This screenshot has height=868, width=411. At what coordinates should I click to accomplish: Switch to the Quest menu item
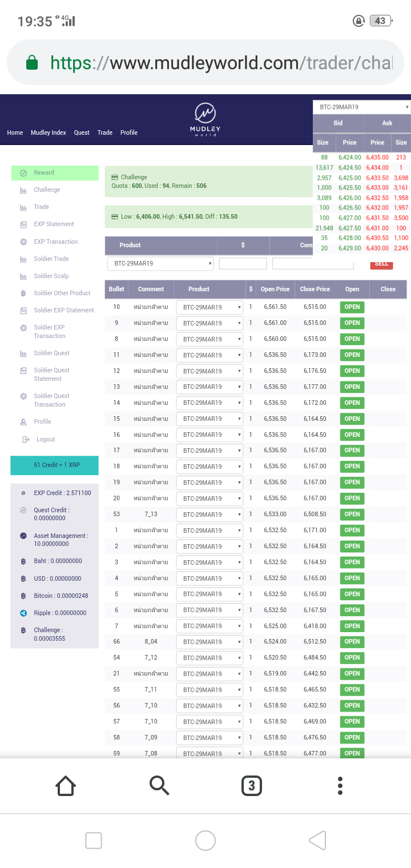coord(81,132)
